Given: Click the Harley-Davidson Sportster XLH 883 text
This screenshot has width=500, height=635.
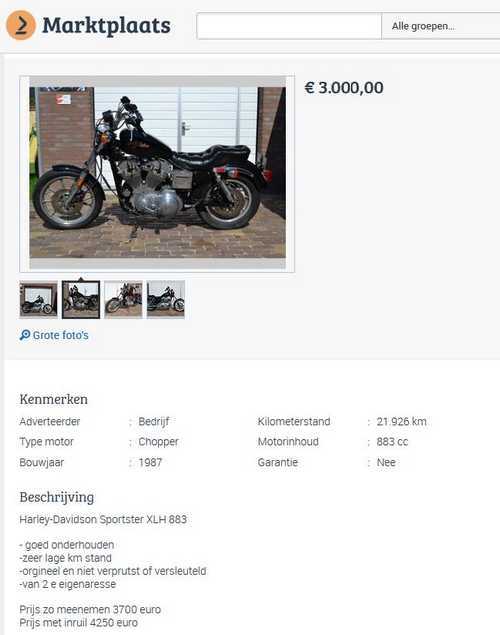Looking at the screenshot, I should (103, 520).
